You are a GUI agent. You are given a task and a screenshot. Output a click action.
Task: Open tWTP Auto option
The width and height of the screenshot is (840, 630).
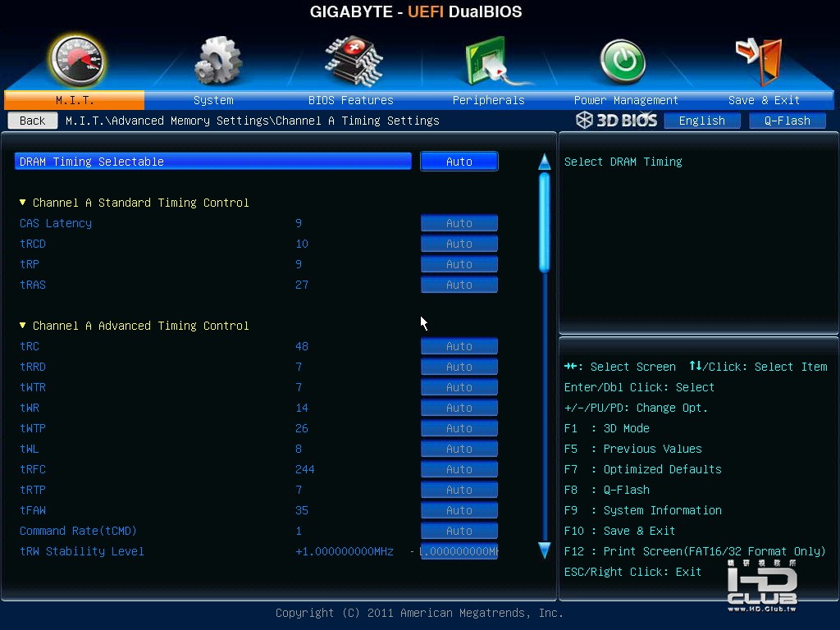pos(459,428)
